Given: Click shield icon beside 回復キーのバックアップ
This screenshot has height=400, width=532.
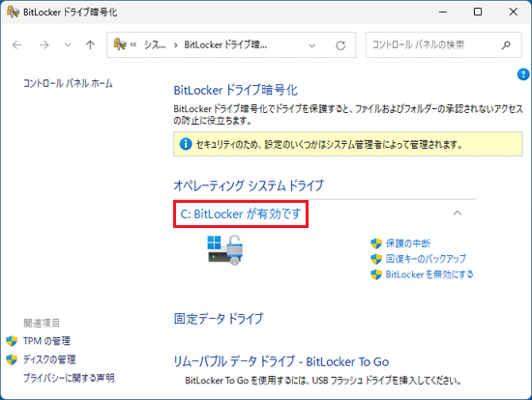Looking at the screenshot, I should click(x=376, y=259).
